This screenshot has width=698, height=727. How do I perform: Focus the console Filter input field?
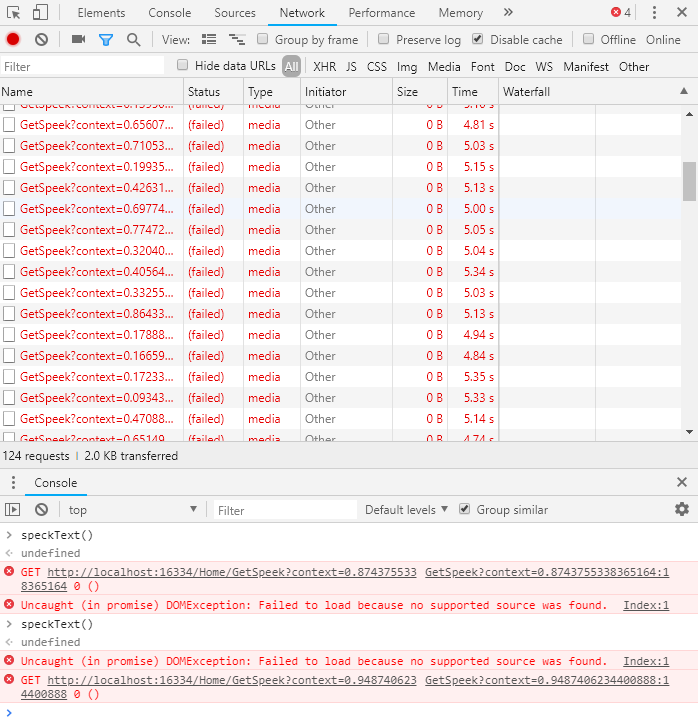[x=285, y=510]
